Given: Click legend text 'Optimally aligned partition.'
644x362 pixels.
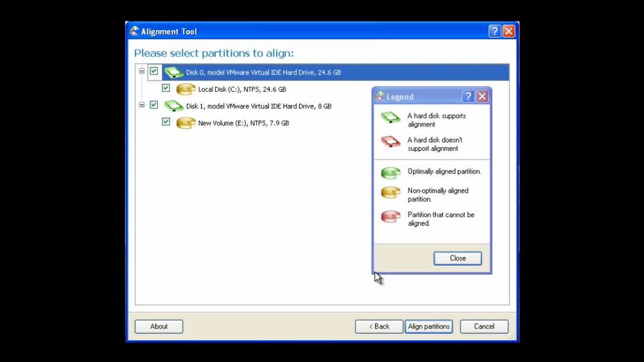Looking at the screenshot, I should point(444,171).
